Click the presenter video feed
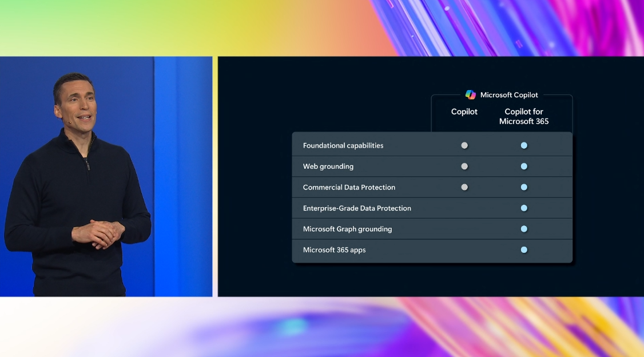The image size is (644, 357). [106, 177]
